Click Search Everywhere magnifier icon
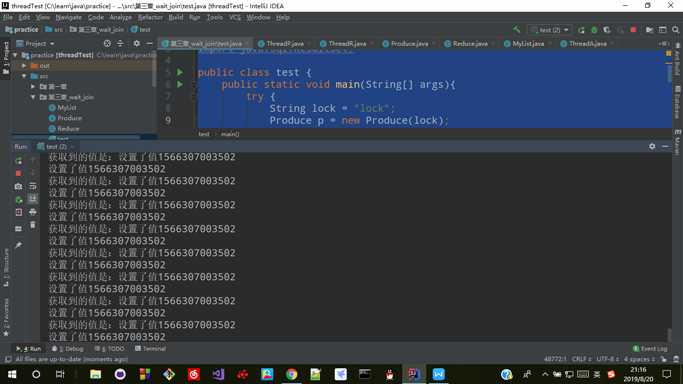 (x=676, y=30)
